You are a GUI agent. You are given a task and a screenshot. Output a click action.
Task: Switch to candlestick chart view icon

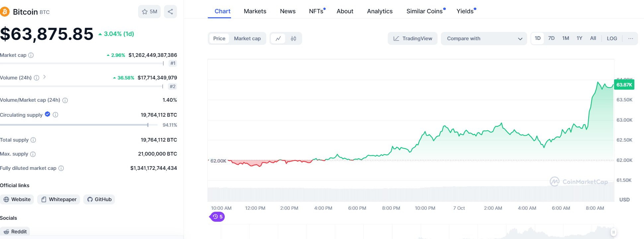pos(293,39)
